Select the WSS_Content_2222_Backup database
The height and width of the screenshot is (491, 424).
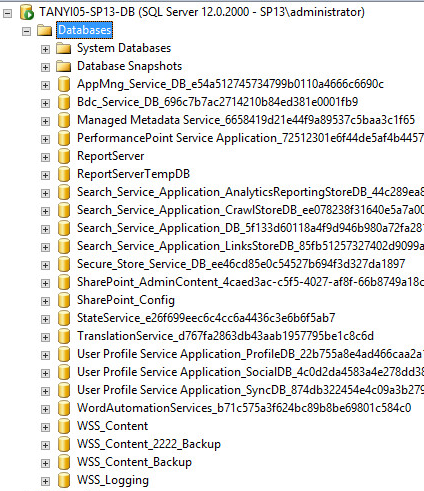click(149, 444)
